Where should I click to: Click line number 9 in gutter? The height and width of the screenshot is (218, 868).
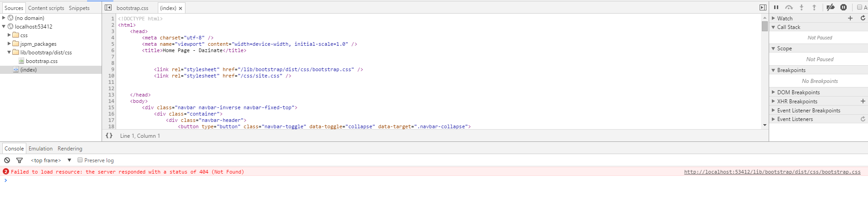(112, 69)
